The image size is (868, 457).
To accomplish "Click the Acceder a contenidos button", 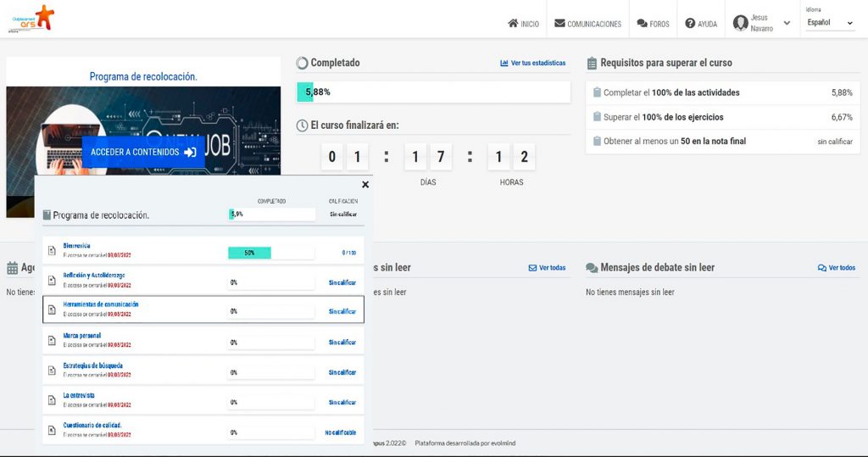I will click(x=143, y=153).
